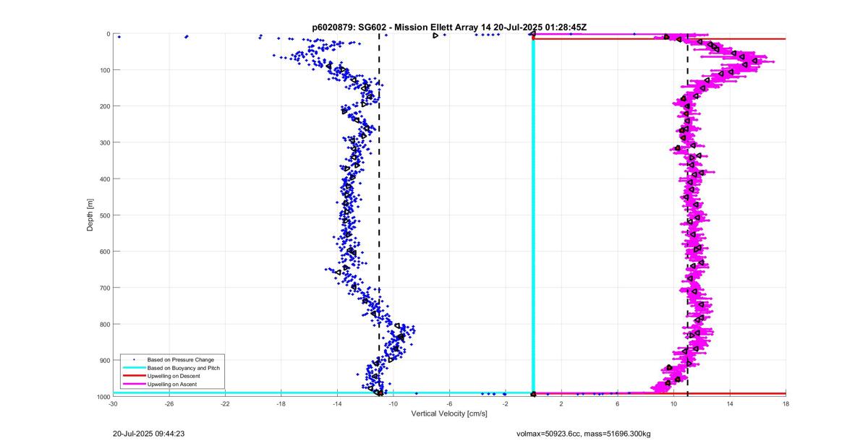The image size is (868, 446).
Task: Click the depth-axis tick label '100'
Action: [x=104, y=70]
